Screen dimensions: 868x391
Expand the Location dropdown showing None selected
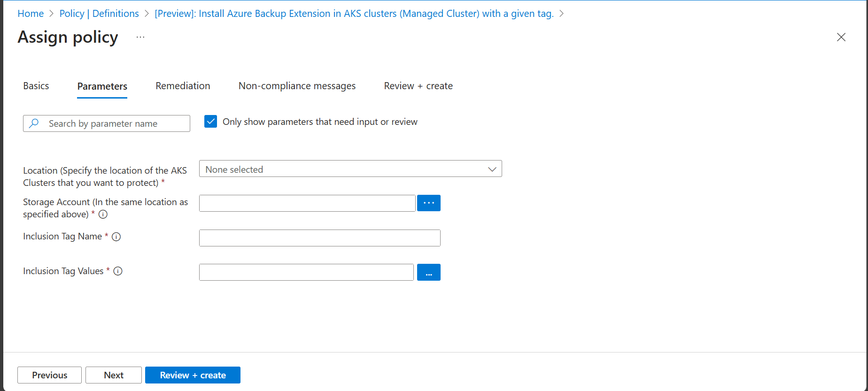pos(350,169)
